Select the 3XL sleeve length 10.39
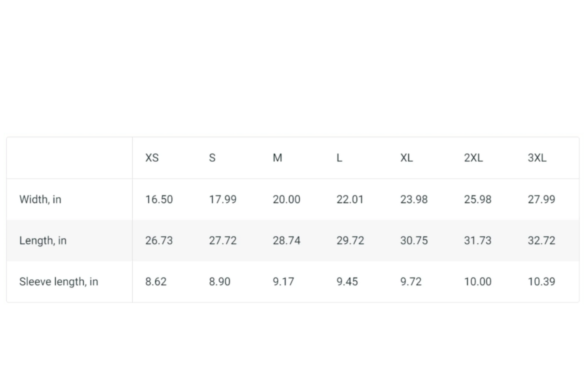 coord(541,282)
